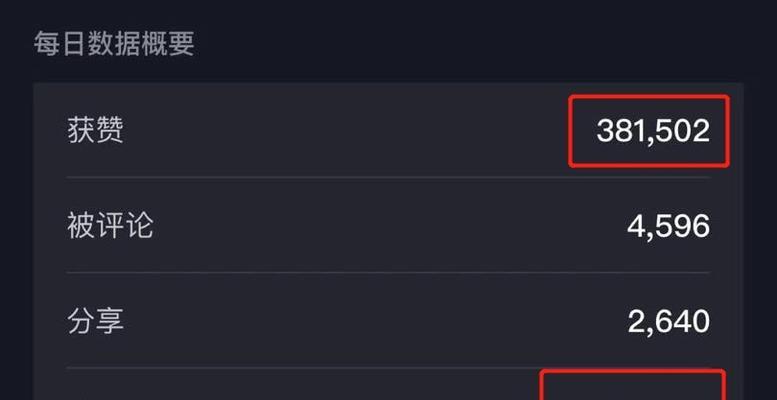Click the divider line below 被评论 row
This screenshot has height=400, width=777.
pyautogui.click(x=388, y=272)
